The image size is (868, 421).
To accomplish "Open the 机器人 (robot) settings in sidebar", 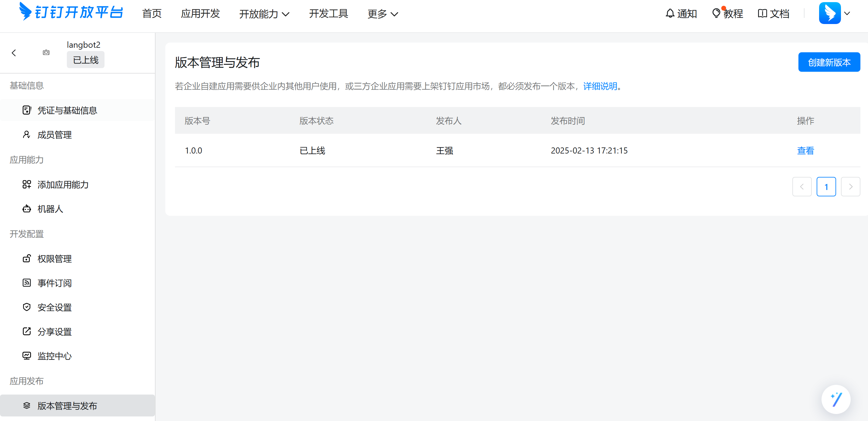I will pyautogui.click(x=50, y=209).
